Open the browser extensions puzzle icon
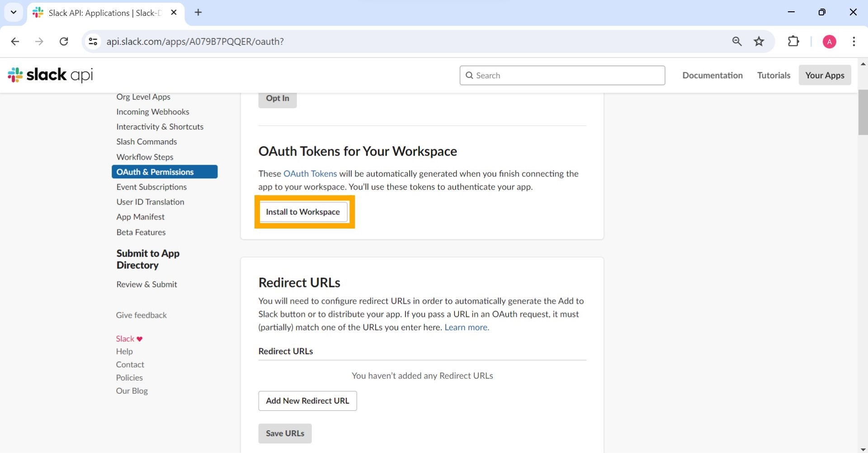 (x=793, y=42)
